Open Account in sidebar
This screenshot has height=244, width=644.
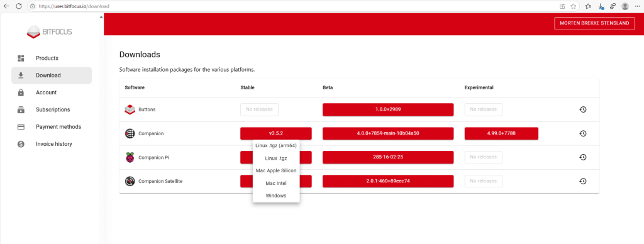(x=52, y=93)
